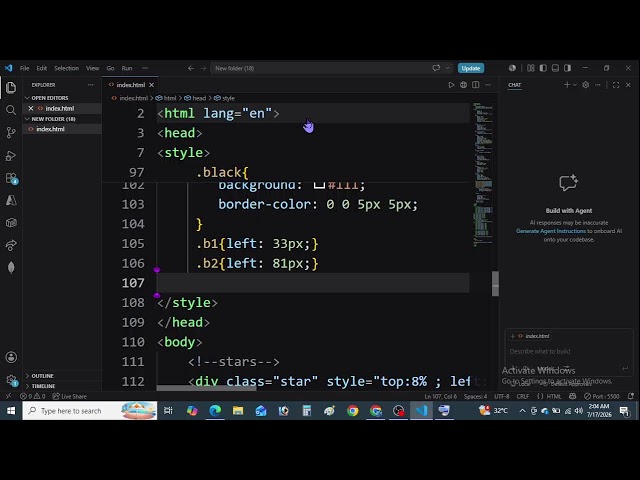The height and width of the screenshot is (480, 640).
Task: Open the Extensions view
Action: tap(11, 178)
